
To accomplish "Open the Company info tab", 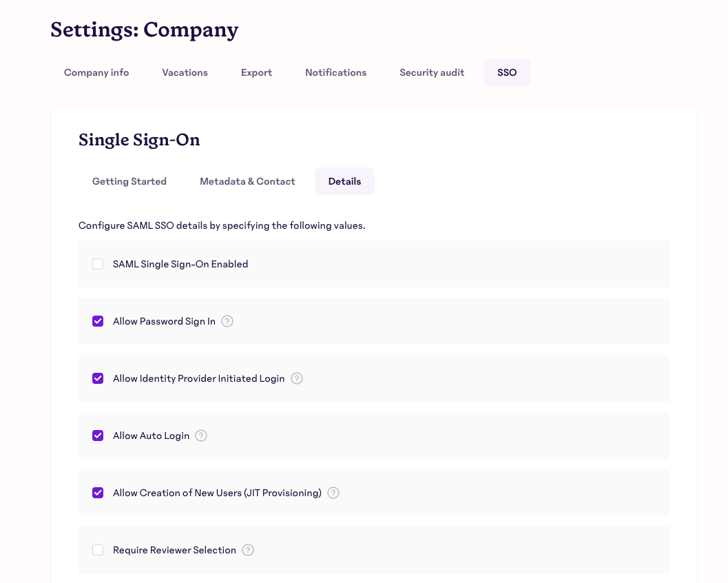I will click(96, 72).
